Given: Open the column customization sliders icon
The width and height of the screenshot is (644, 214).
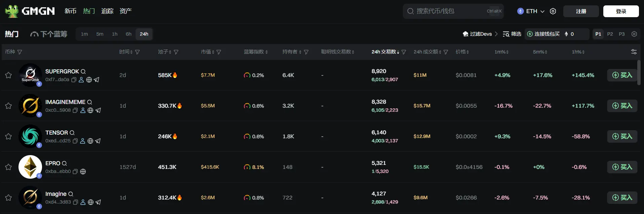Looking at the screenshot, I should (x=634, y=52).
